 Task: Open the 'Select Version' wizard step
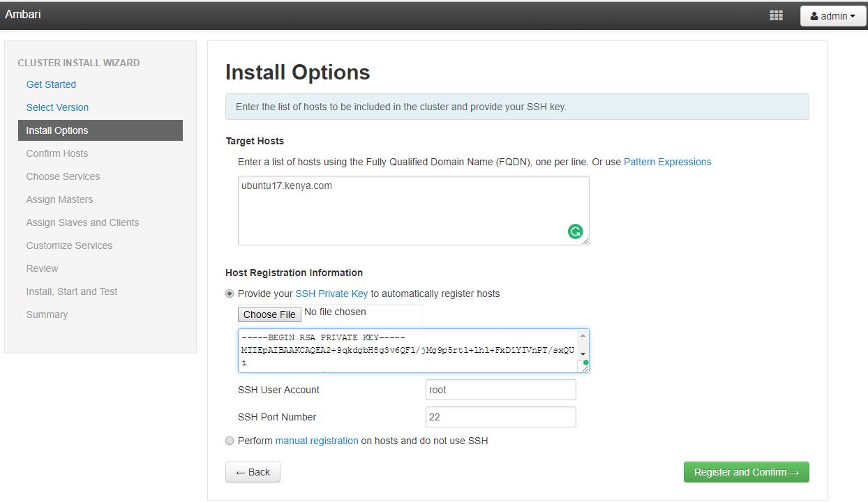pyautogui.click(x=57, y=107)
